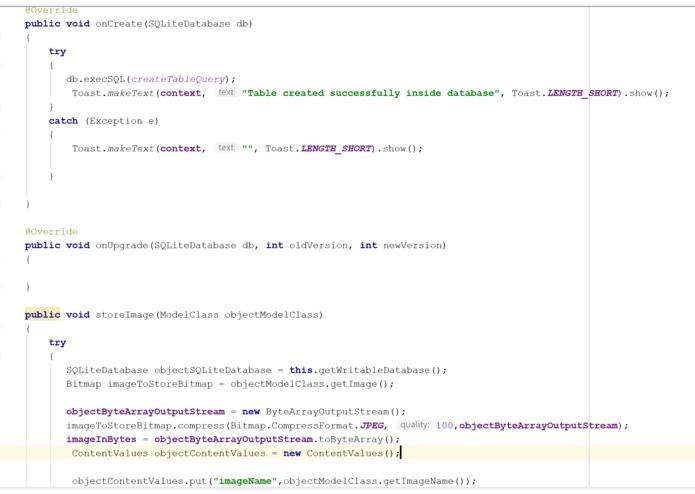Click the catch keyword
Image resolution: width=695 pixels, height=494 pixels.
63,121
